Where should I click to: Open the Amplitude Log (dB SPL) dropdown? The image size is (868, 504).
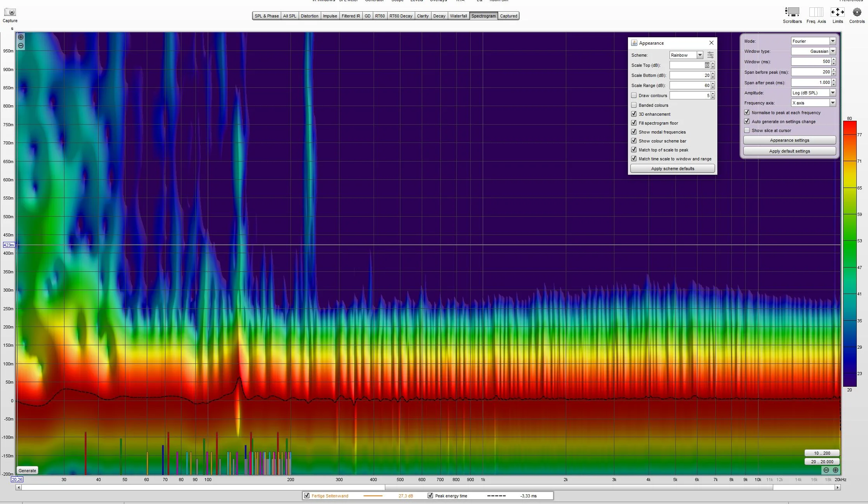813,93
